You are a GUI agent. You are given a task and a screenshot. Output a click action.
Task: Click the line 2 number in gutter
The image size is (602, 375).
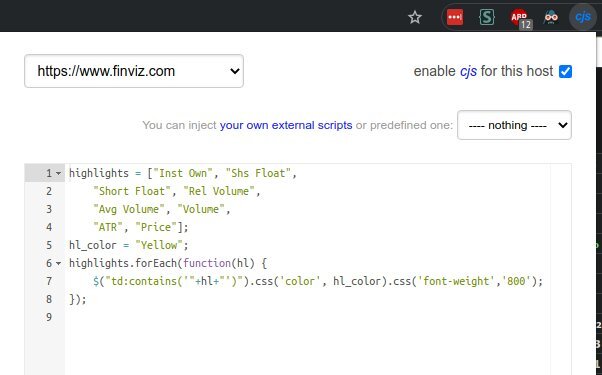[x=49, y=191]
